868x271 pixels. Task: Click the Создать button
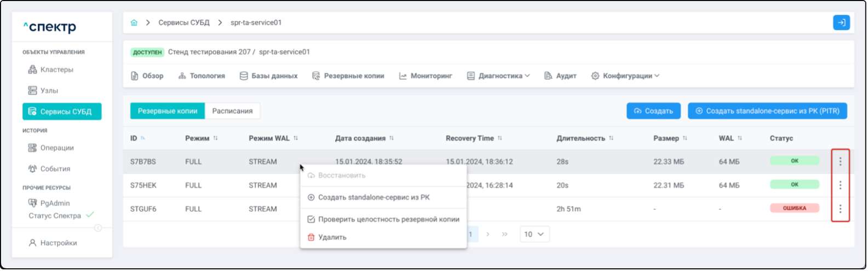[x=653, y=111]
